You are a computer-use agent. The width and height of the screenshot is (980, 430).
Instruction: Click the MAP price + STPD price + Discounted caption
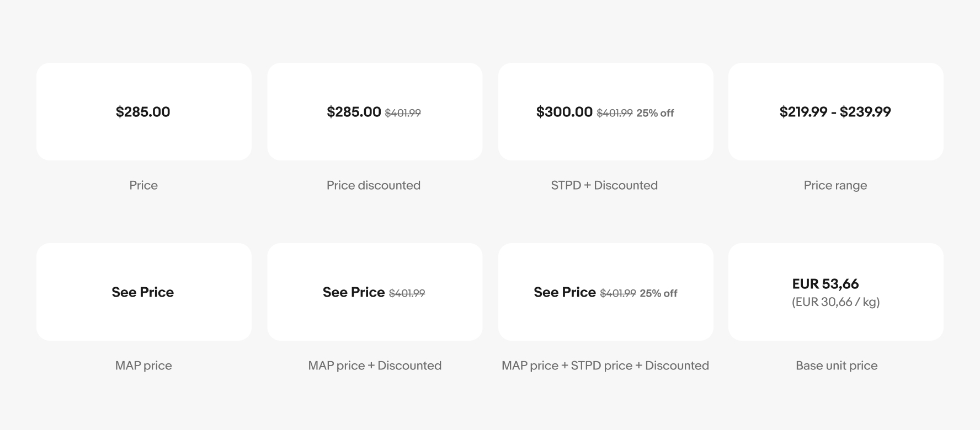click(x=605, y=365)
